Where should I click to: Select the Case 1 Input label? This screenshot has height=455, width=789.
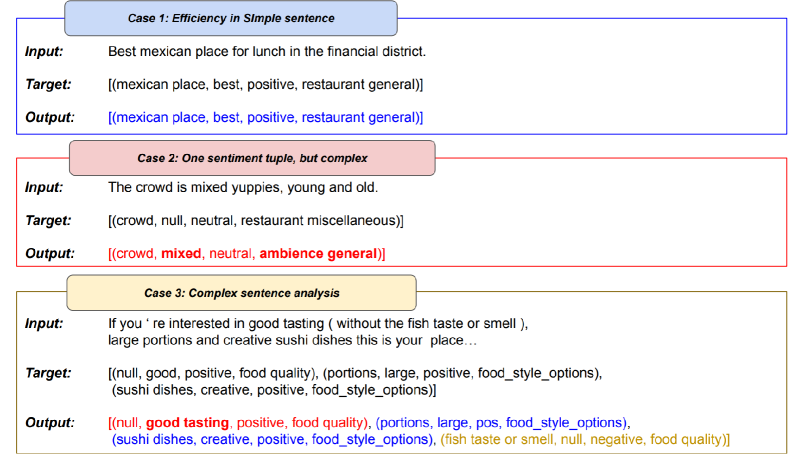44,49
